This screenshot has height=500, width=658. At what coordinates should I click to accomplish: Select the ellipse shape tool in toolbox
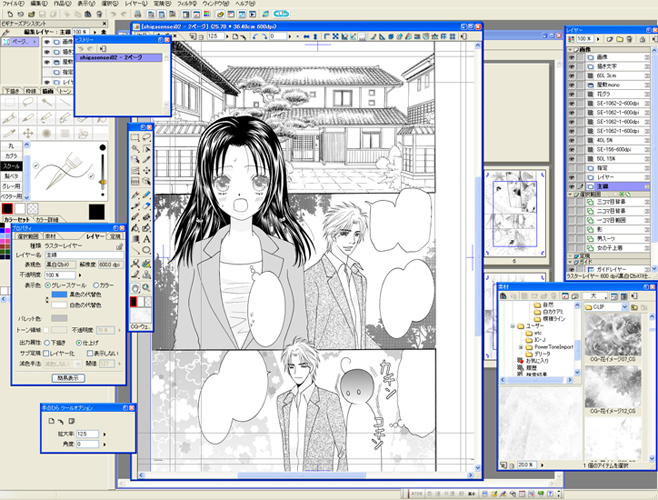click(x=146, y=250)
